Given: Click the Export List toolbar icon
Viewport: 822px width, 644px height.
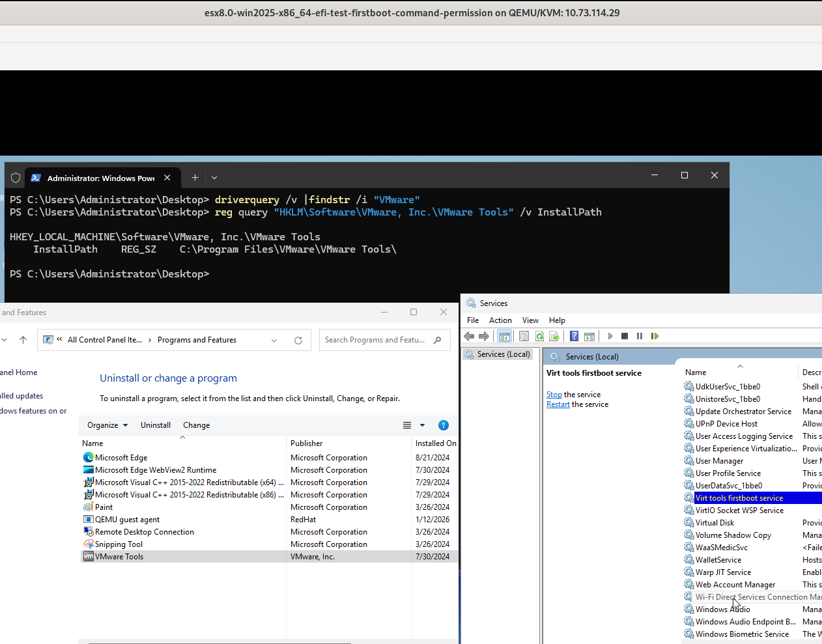Looking at the screenshot, I should click(554, 336).
